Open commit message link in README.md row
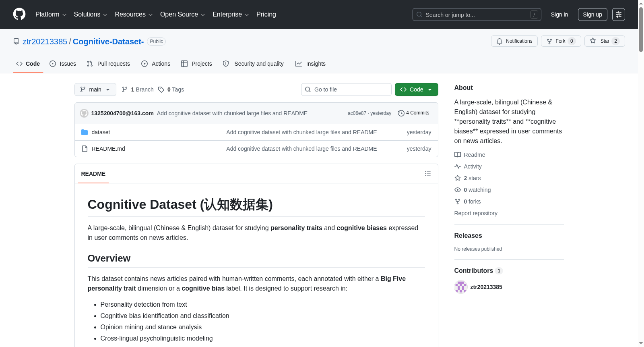The image size is (644, 347). 301,149
